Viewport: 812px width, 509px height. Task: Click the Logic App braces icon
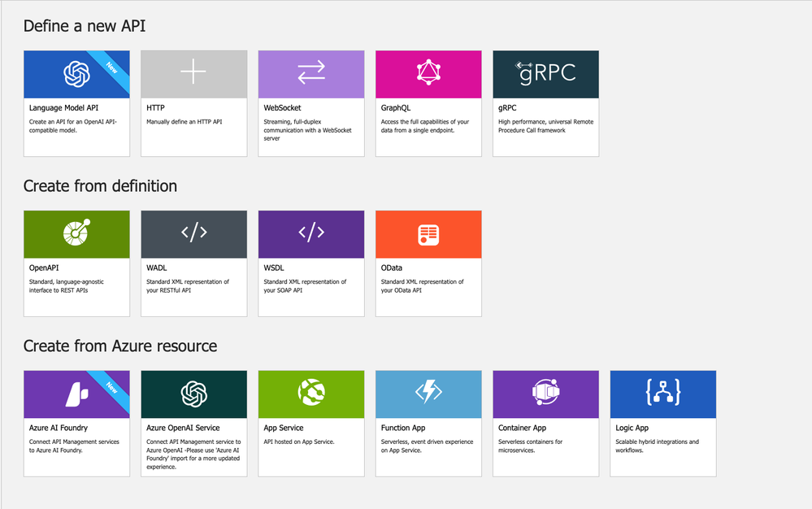pos(663,392)
